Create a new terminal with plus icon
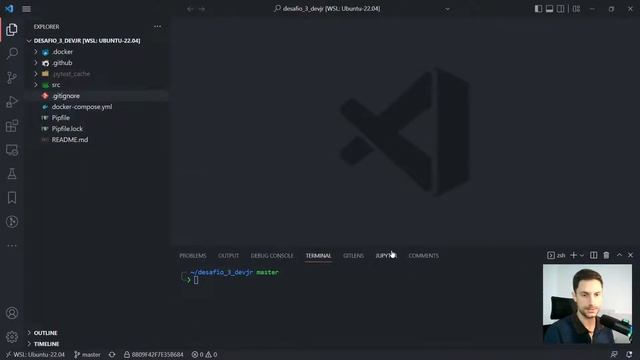Screen dimensions: 640x360 click(573, 255)
